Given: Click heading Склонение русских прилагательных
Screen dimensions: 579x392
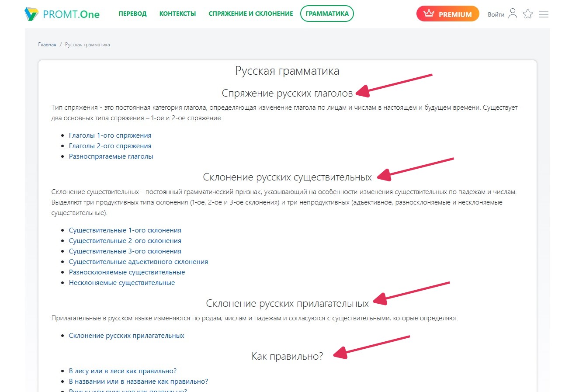Looking at the screenshot, I should (x=287, y=303).
